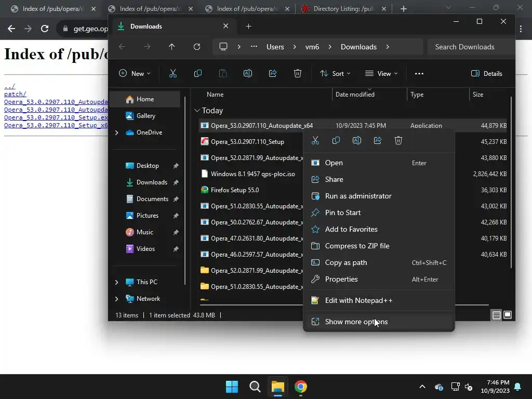Switch to large thumbnails view in status bar
The image size is (532, 399).
508,315
